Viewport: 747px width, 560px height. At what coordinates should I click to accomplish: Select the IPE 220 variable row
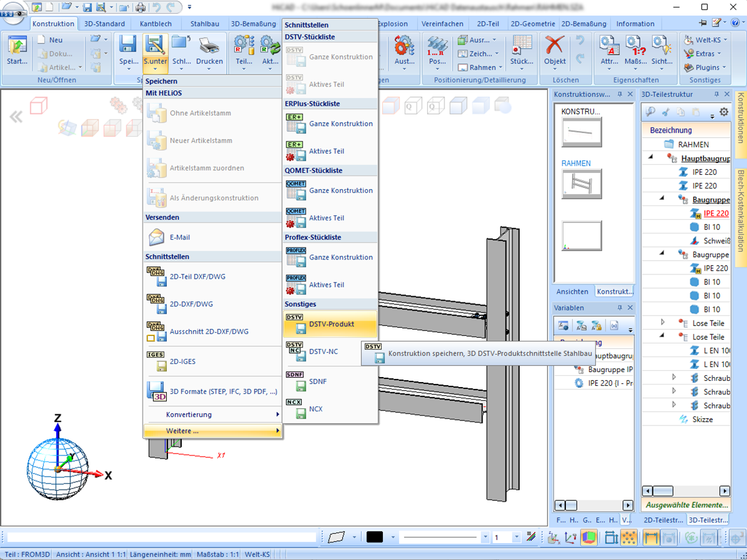[603, 383]
